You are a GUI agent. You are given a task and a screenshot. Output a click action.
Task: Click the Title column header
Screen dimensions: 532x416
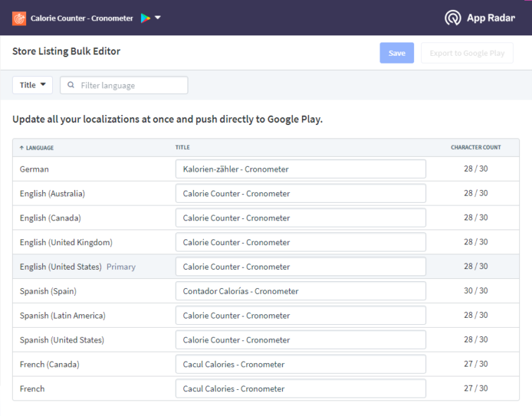183,148
